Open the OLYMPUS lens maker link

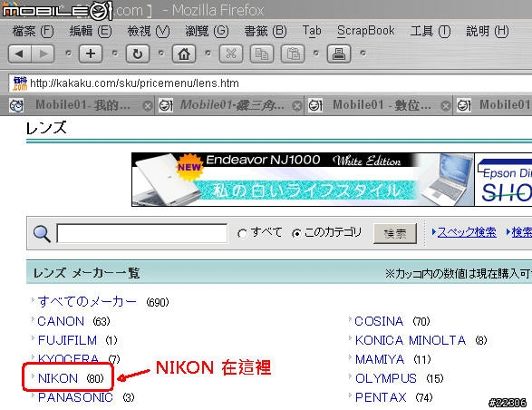pyautogui.click(x=386, y=378)
